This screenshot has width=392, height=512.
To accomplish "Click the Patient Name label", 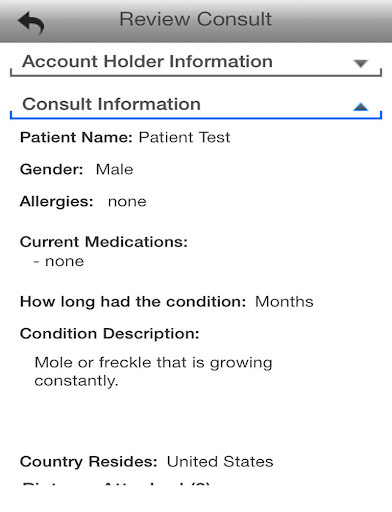I will pos(76,137).
